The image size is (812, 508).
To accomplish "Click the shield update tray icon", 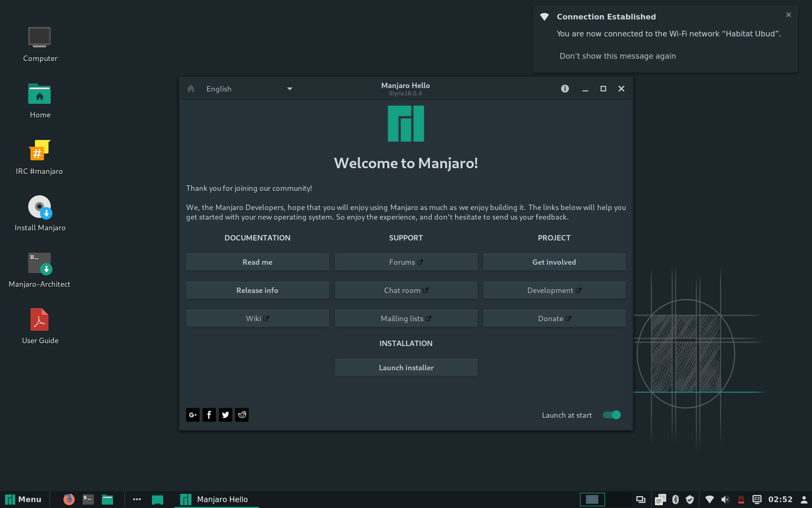I will click(690, 500).
